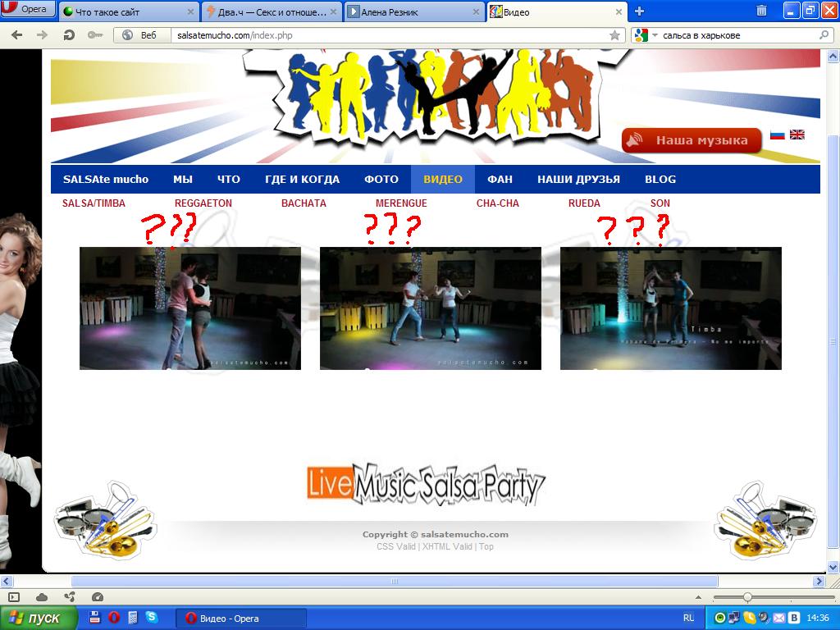Open the password wand key icon
This screenshot has height=630, width=840.
[95, 35]
